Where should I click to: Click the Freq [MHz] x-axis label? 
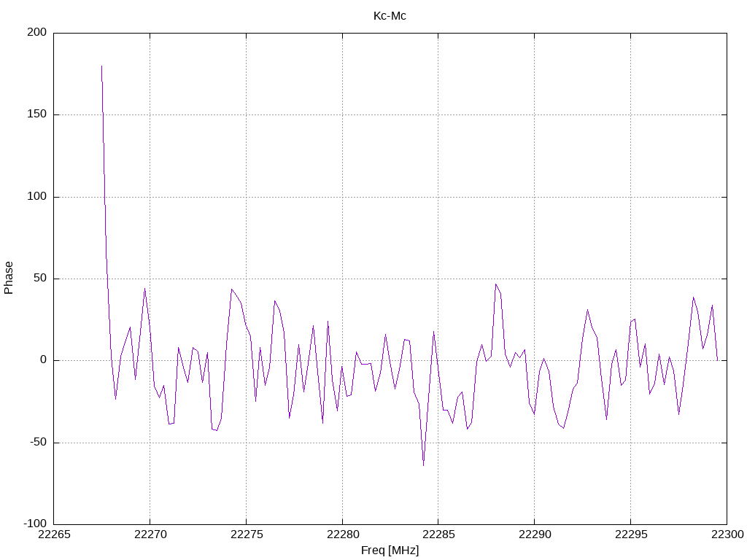pos(390,550)
